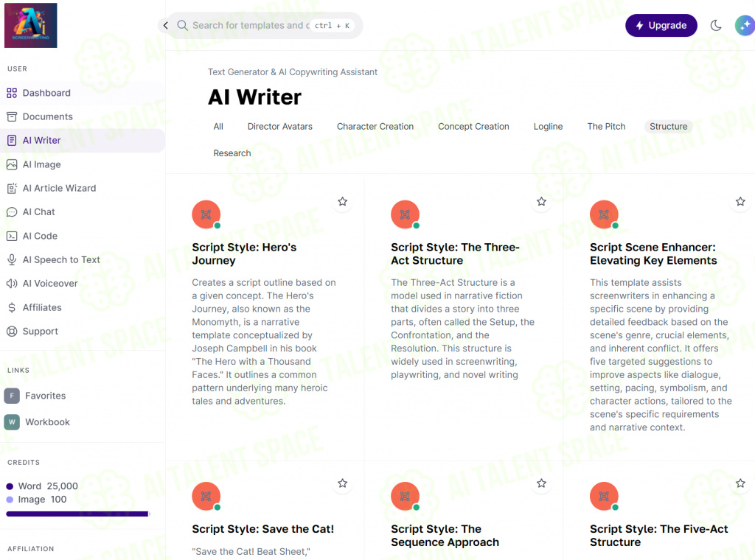
Task: Favorite the Script Scene Enhancer star
Action: (740, 202)
